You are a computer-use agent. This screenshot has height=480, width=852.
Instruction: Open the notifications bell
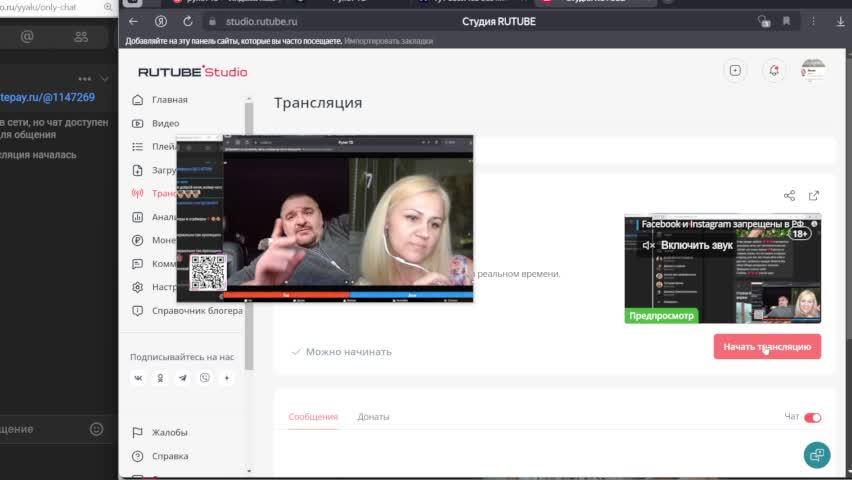coord(773,70)
